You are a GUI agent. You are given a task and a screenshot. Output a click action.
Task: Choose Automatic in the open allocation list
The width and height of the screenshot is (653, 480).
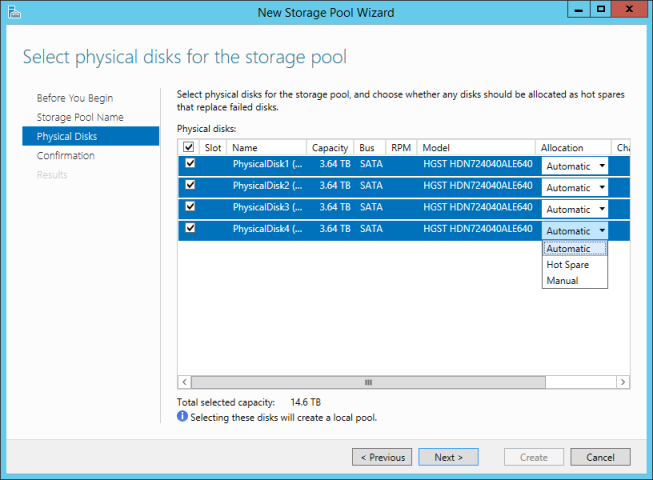[575, 249]
